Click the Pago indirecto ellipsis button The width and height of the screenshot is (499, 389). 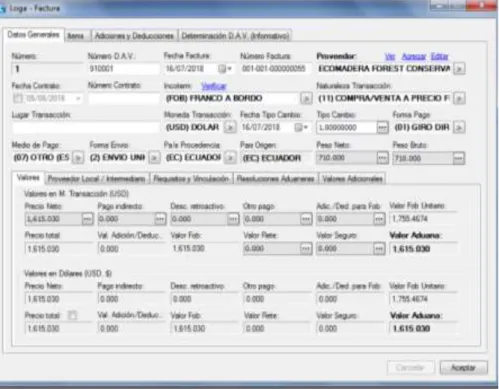point(160,219)
